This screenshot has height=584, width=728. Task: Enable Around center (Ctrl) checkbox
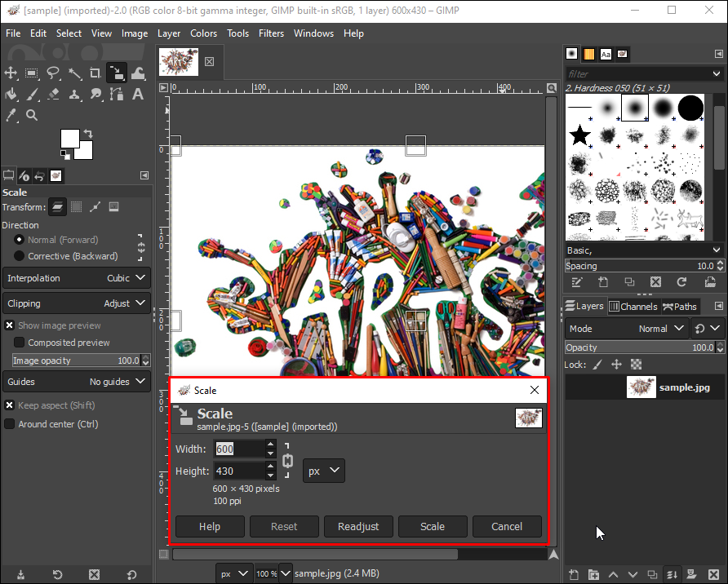point(10,424)
